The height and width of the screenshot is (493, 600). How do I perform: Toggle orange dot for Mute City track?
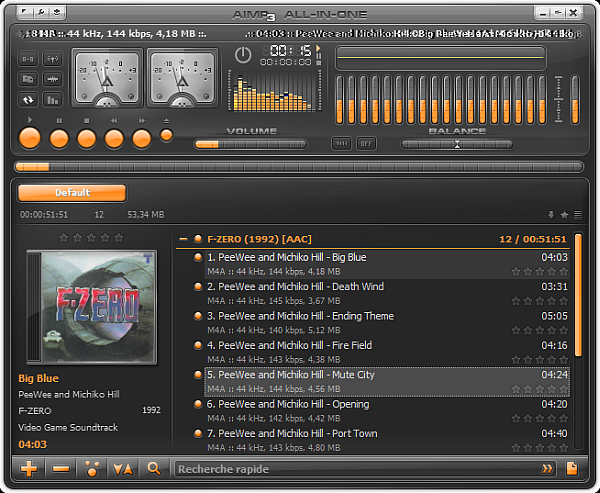198,374
